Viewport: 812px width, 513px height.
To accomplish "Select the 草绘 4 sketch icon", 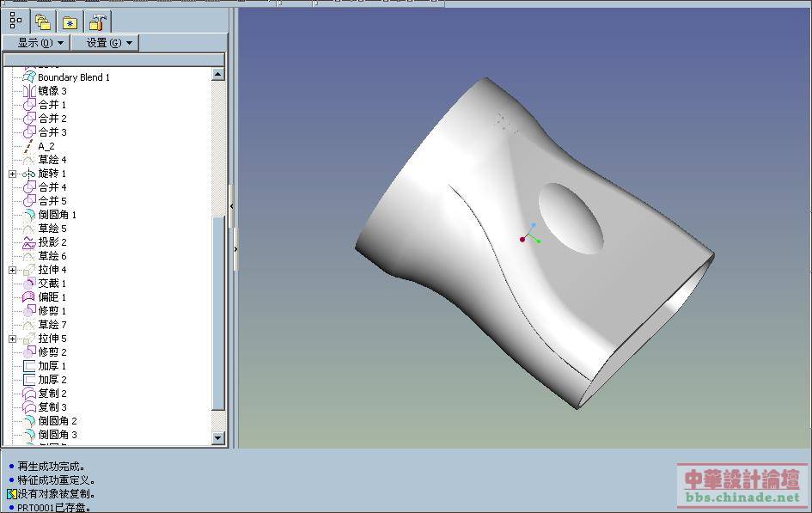I will [29, 160].
